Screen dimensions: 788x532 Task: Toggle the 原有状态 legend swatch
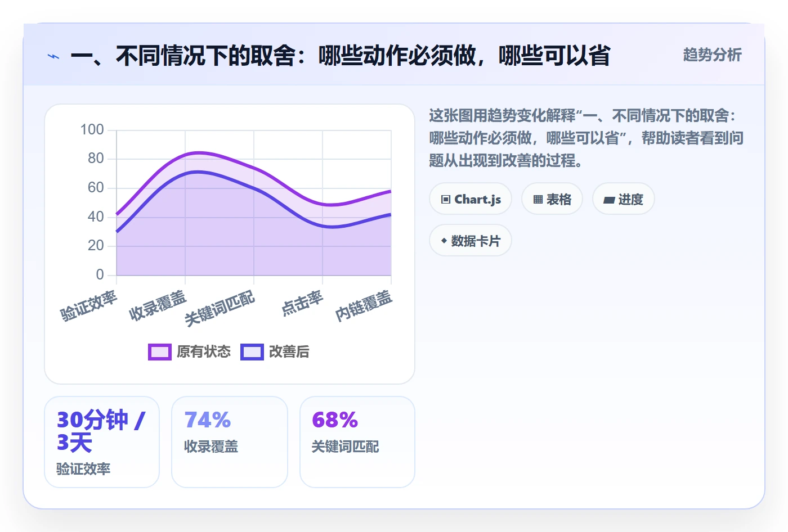[x=160, y=352]
